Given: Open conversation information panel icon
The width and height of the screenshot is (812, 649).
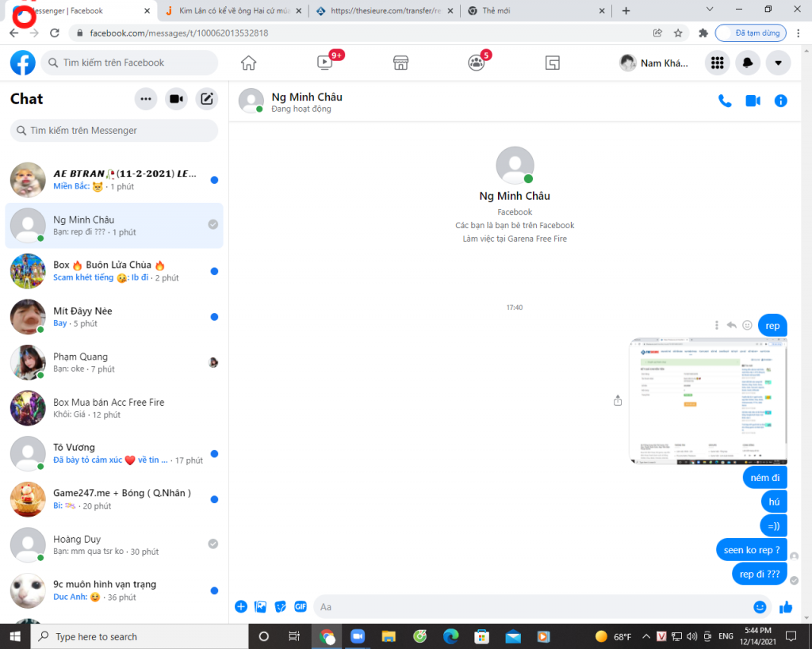Looking at the screenshot, I should click(781, 101).
